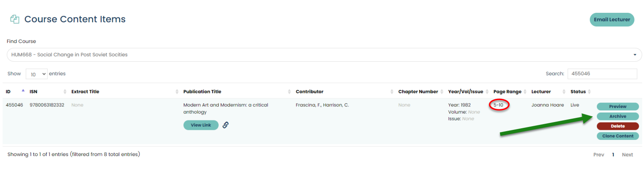Sort by Page Range sort icon
Image resolution: width=644 pixels, height=187 pixels.
(x=525, y=91)
